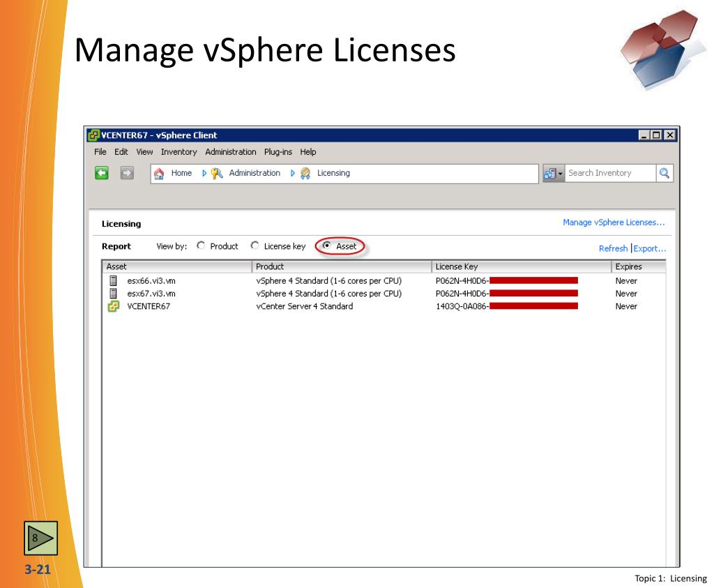Open the View menu

click(x=145, y=151)
